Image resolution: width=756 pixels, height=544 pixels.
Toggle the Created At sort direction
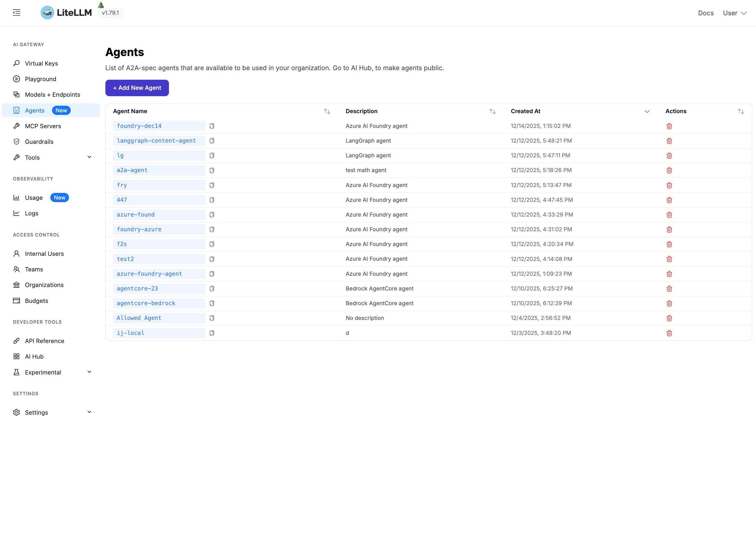click(x=647, y=111)
